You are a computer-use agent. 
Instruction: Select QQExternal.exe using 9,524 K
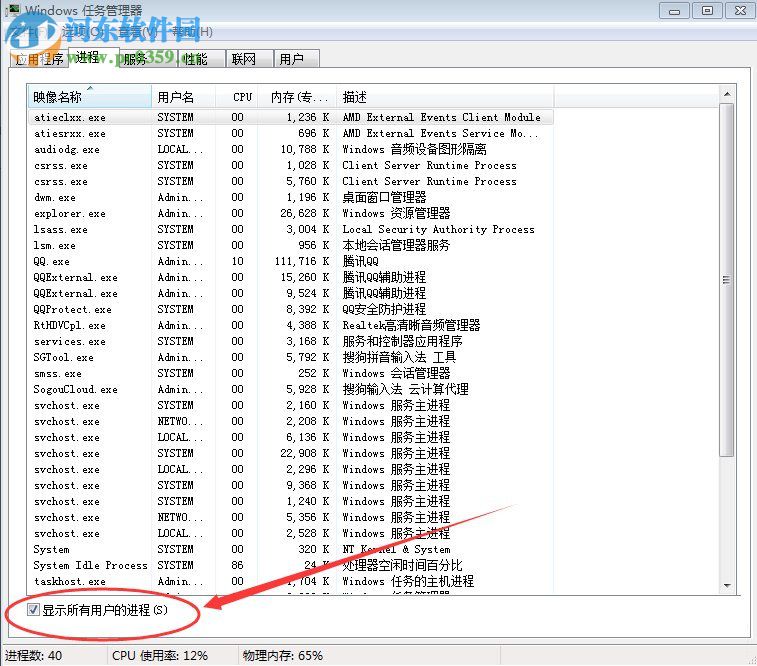click(x=291, y=293)
